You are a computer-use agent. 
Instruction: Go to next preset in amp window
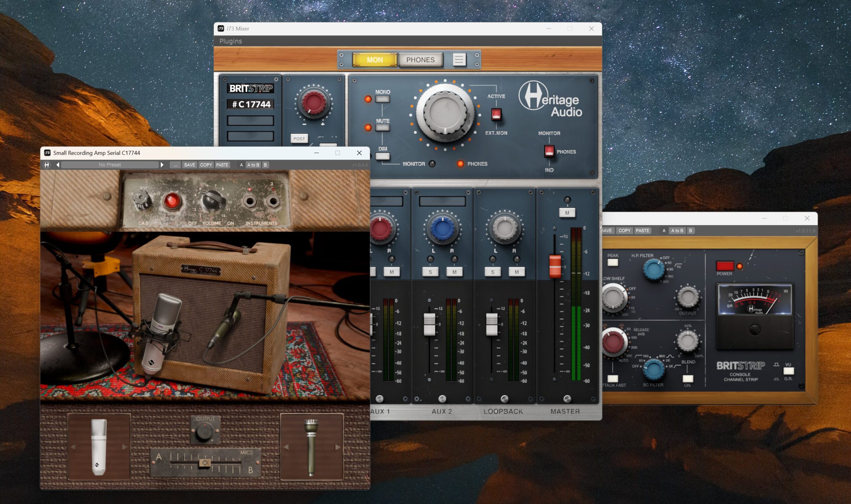[162, 165]
